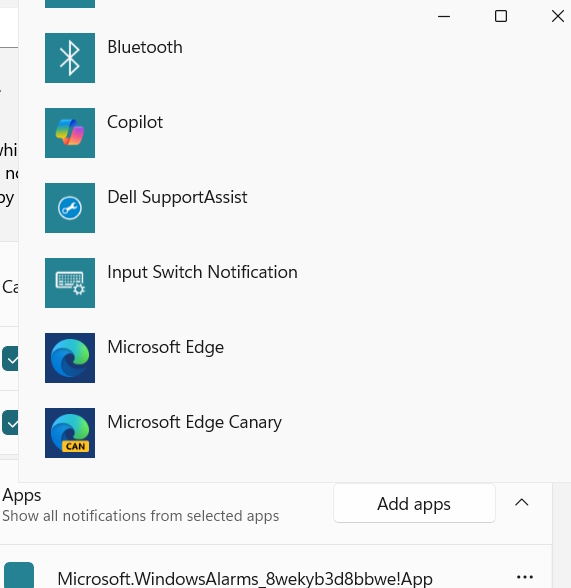This screenshot has height=588, width=571.
Task: Click the Microsoft Edge Canary label
Action: pyautogui.click(x=195, y=422)
